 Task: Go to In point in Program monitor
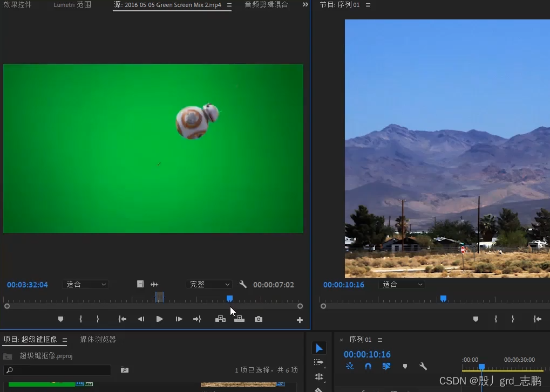[x=538, y=319]
